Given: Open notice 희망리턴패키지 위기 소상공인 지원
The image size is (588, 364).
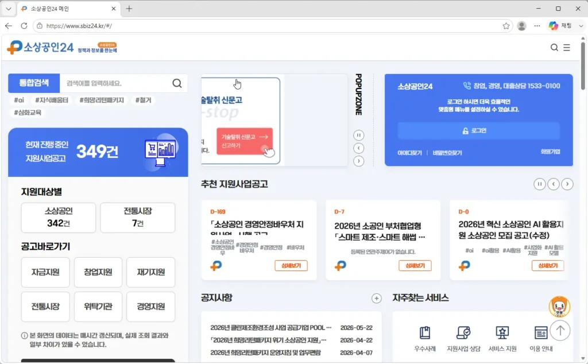Looking at the screenshot, I should [268, 340].
